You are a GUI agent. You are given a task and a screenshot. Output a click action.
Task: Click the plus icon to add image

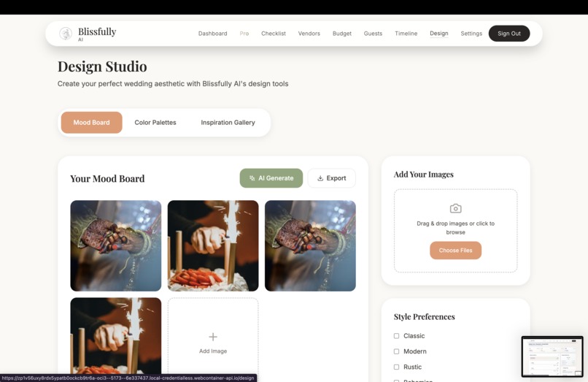click(x=212, y=337)
